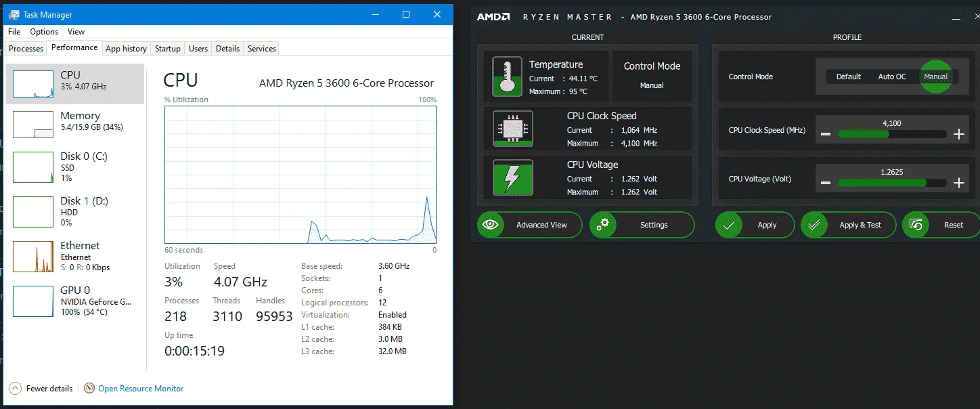
Task: Click the Apply button label
Action: (x=767, y=225)
